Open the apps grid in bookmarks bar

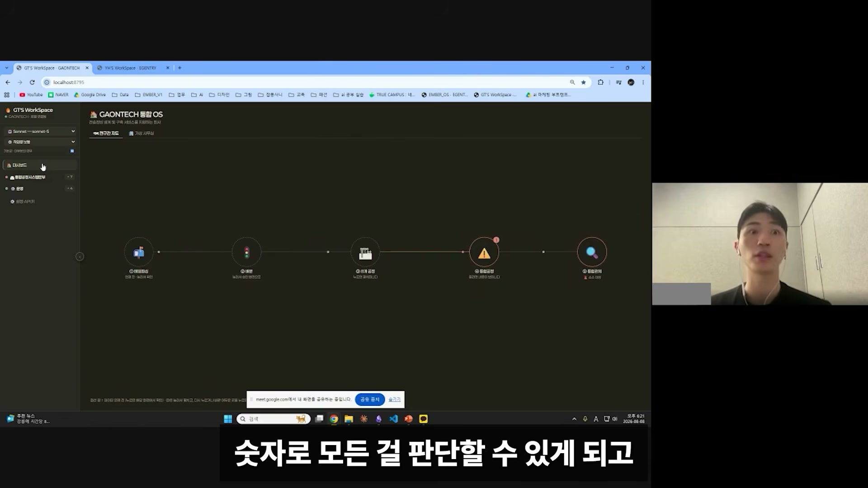(x=7, y=95)
